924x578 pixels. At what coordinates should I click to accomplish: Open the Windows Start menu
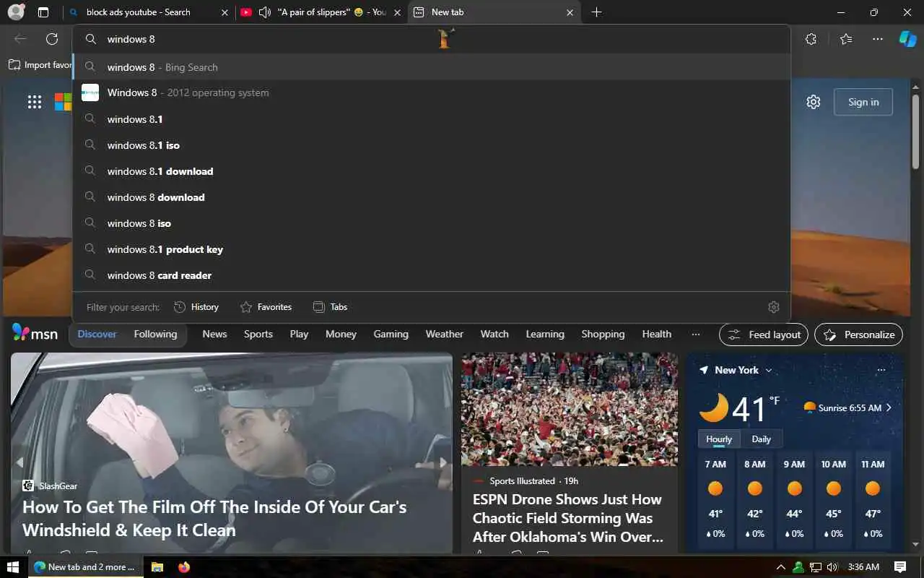coord(13,567)
